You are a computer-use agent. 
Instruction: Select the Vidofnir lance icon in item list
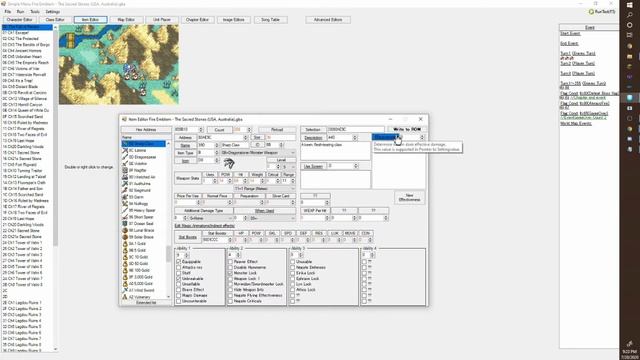pyautogui.click(x=125, y=164)
